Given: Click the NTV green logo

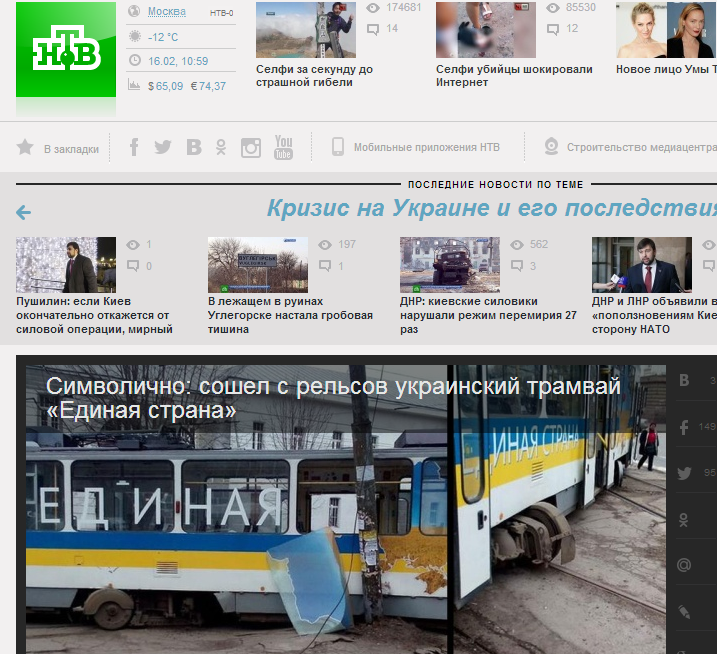Looking at the screenshot, I should (66, 49).
